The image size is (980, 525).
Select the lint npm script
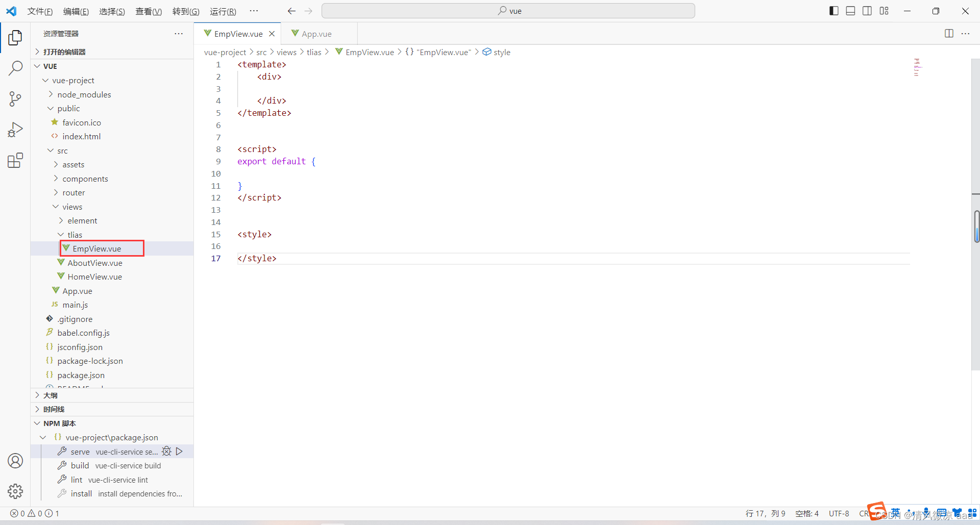click(112, 480)
